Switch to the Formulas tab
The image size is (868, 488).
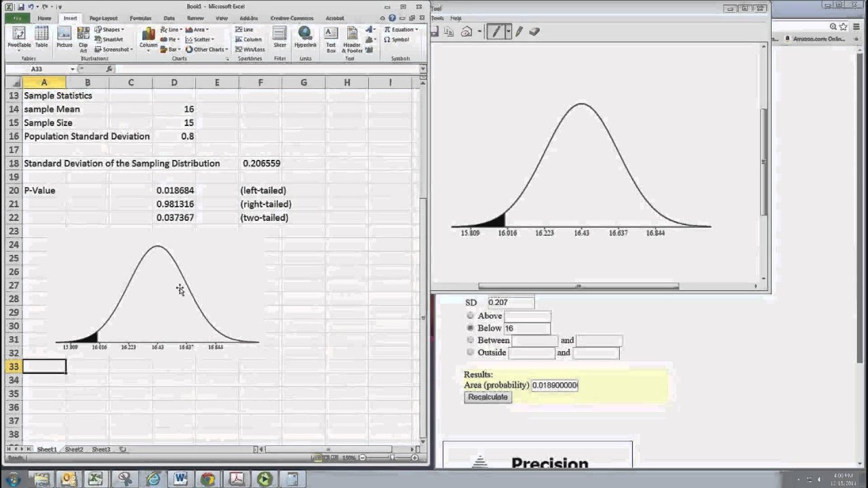pyautogui.click(x=140, y=18)
